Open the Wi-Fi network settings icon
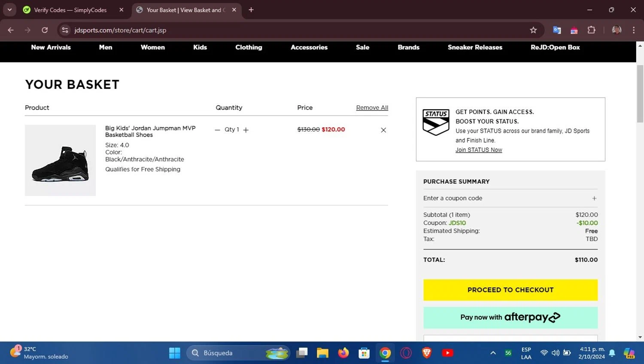 [544, 353]
